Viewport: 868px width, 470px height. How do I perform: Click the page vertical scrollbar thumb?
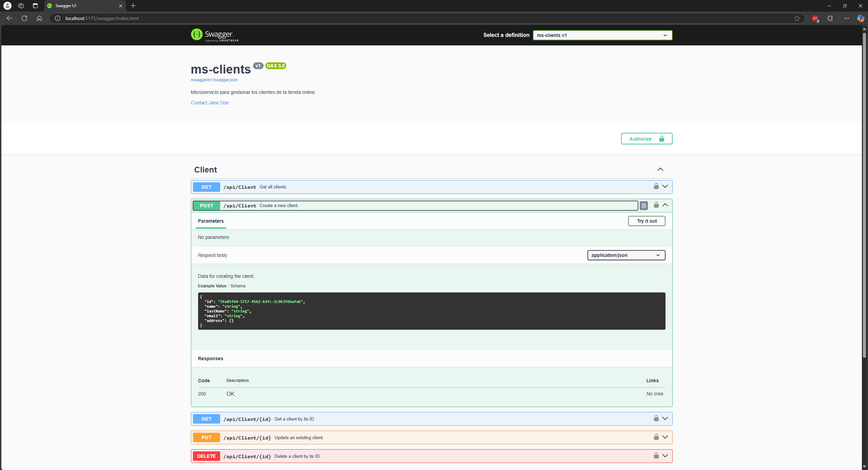tap(865, 195)
